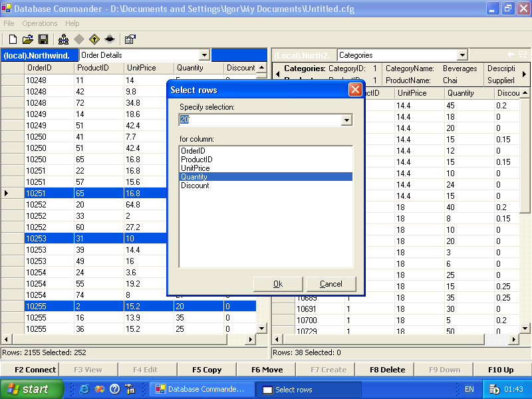Click the Specify selection text field
The image size is (532, 399).
[259, 120]
